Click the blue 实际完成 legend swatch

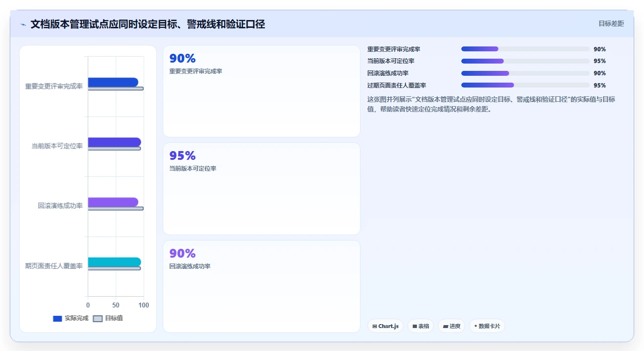pyautogui.click(x=58, y=318)
